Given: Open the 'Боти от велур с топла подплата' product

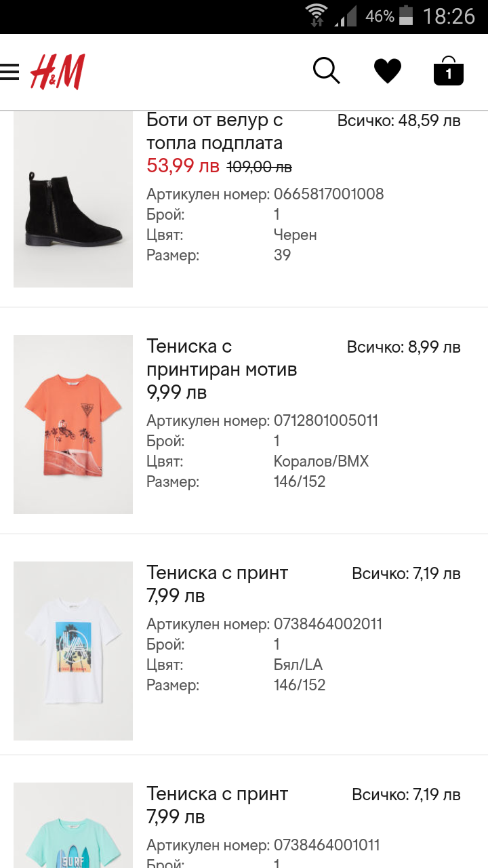Looking at the screenshot, I should pos(214,132).
